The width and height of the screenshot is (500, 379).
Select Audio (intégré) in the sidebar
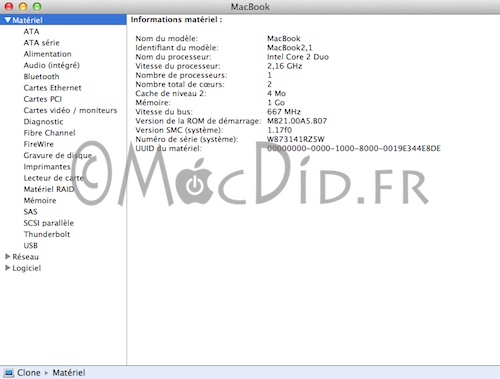tap(52, 65)
